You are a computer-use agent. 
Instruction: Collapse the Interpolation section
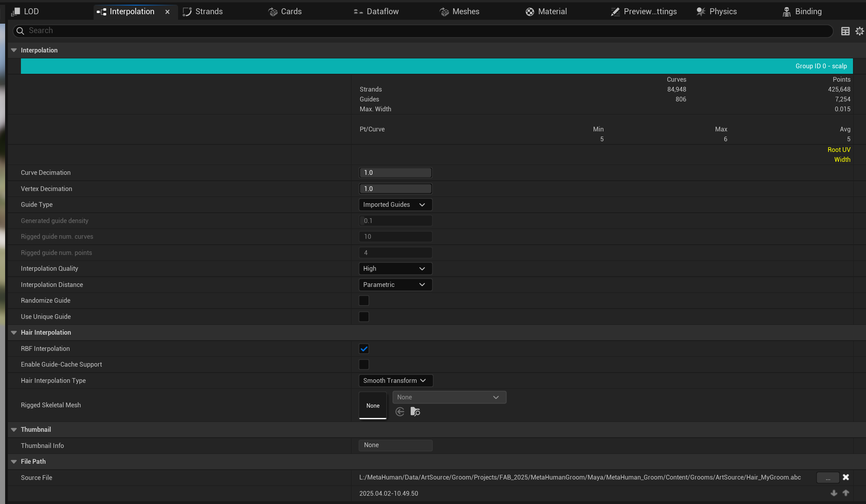pos(14,50)
